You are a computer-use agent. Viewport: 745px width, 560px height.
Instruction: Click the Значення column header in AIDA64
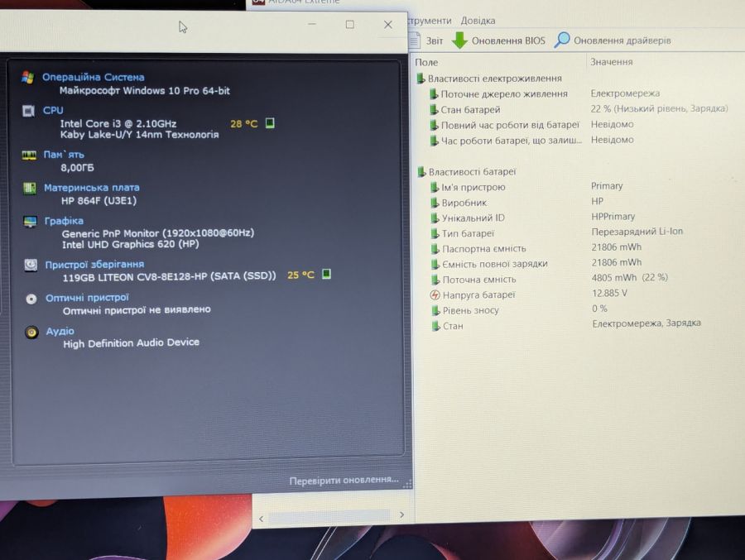[x=612, y=62]
